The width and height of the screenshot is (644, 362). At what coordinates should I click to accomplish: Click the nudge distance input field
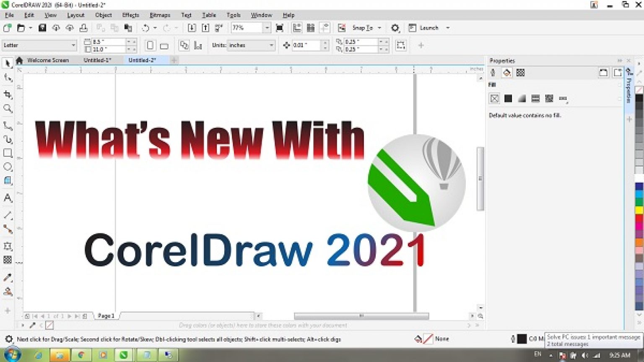pos(306,45)
